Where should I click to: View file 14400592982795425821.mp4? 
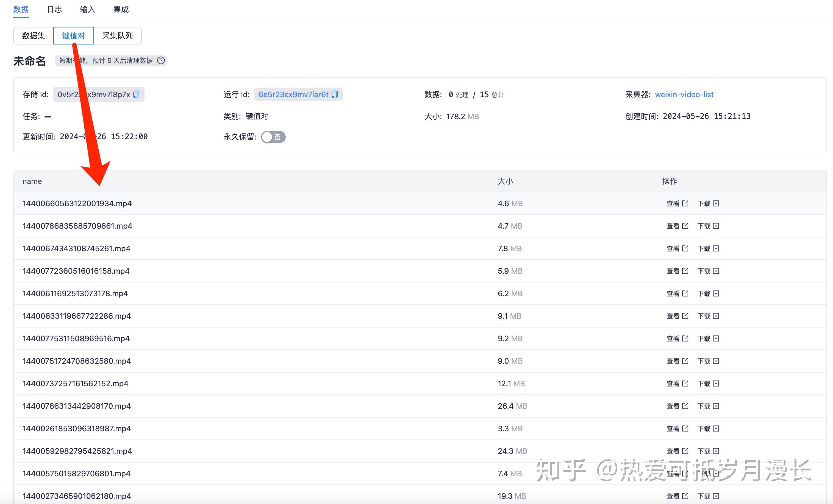click(677, 451)
